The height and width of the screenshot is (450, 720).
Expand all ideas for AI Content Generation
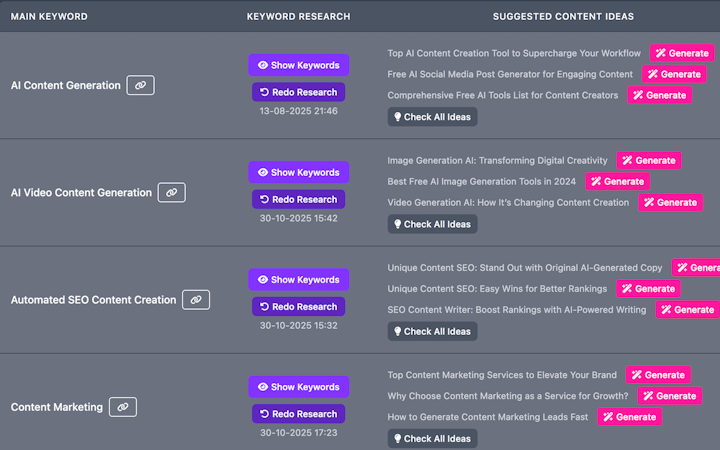(x=432, y=117)
